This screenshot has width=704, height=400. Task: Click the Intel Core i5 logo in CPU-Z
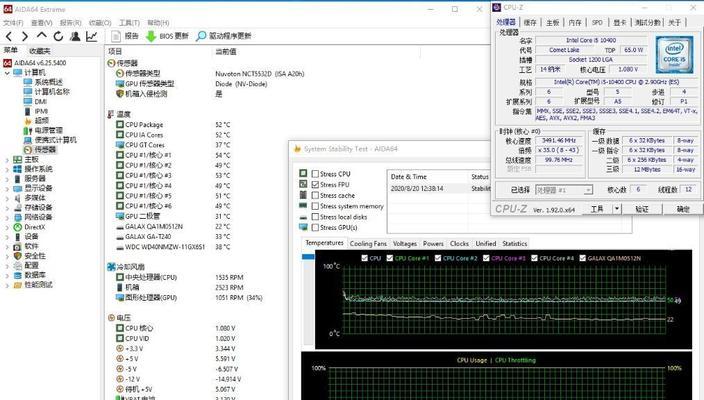point(673,54)
